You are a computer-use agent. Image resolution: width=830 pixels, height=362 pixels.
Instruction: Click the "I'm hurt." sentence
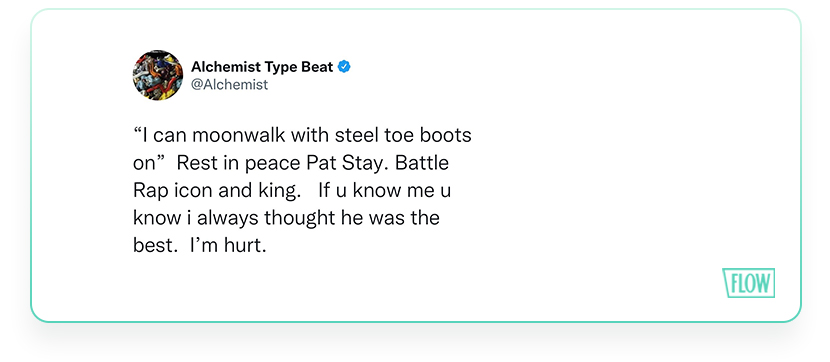228,246
